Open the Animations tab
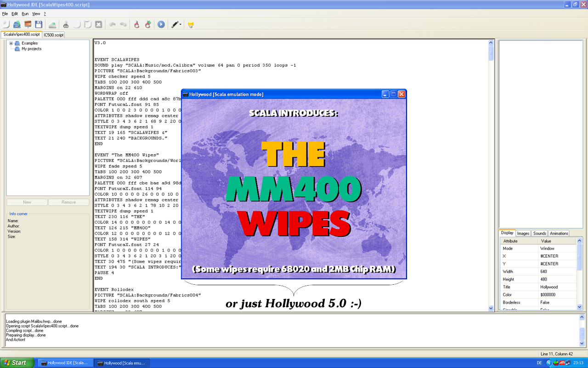The width and height of the screenshot is (588, 368). click(x=559, y=233)
